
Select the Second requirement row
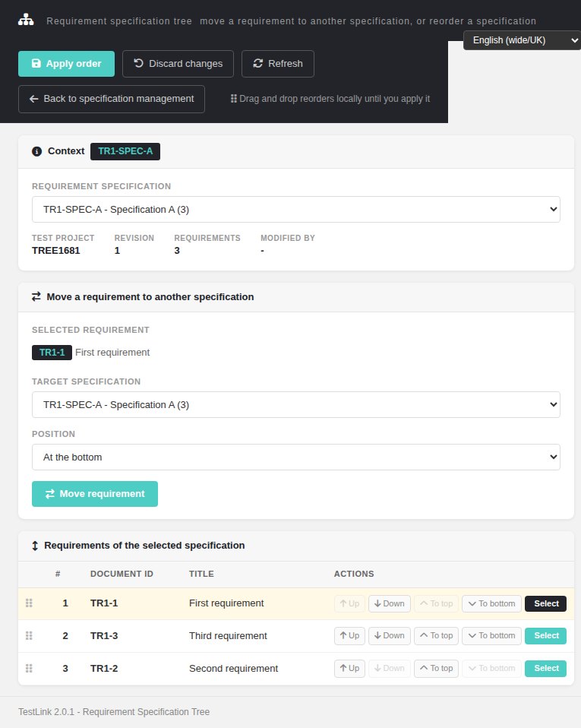546,668
